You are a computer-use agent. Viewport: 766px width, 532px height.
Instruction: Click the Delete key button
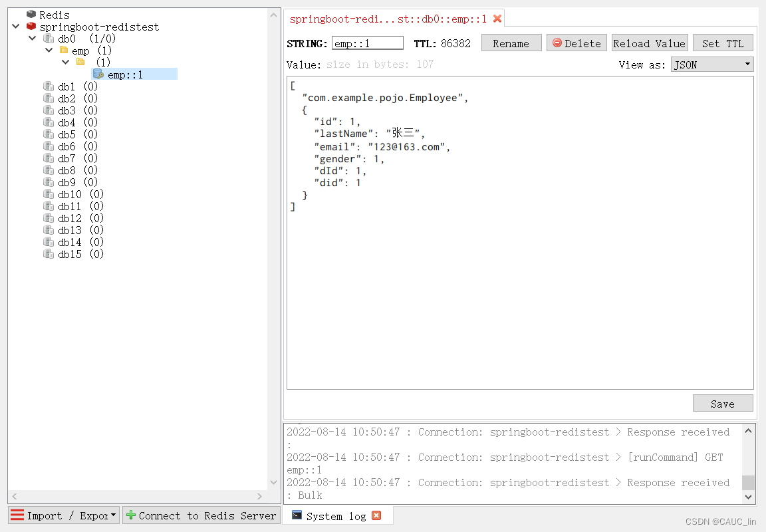pyautogui.click(x=576, y=43)
